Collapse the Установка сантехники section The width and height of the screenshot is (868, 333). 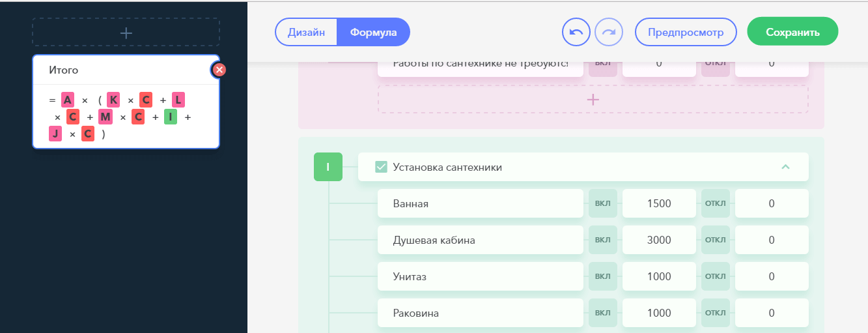click(x=785, y=167)
